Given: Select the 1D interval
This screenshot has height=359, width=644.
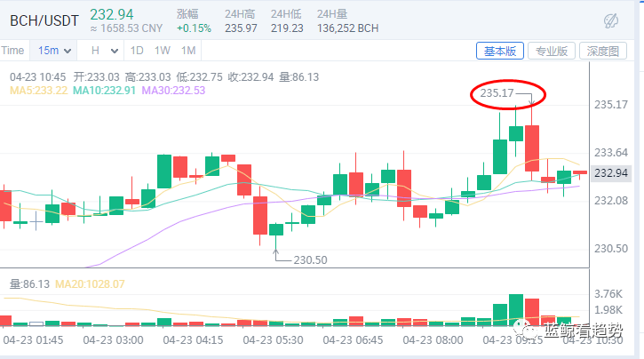Looking at the screenshot, I should (x=137, y=51).
